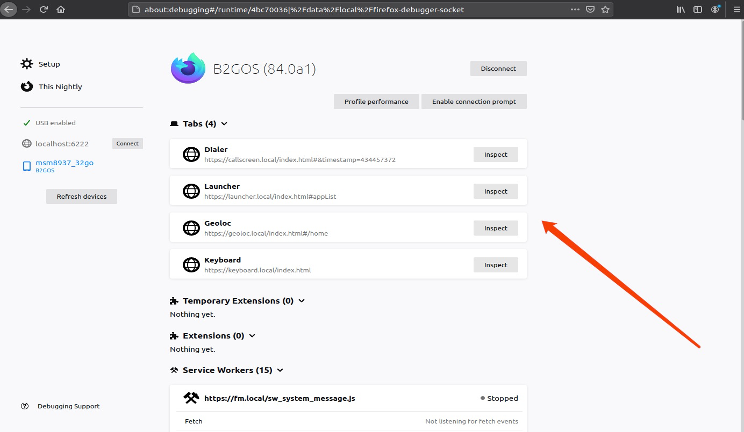This screenshot has width=744, height=432.
Task: Collapse the Extensions (0) section
Action: click(x=252, y=336)
